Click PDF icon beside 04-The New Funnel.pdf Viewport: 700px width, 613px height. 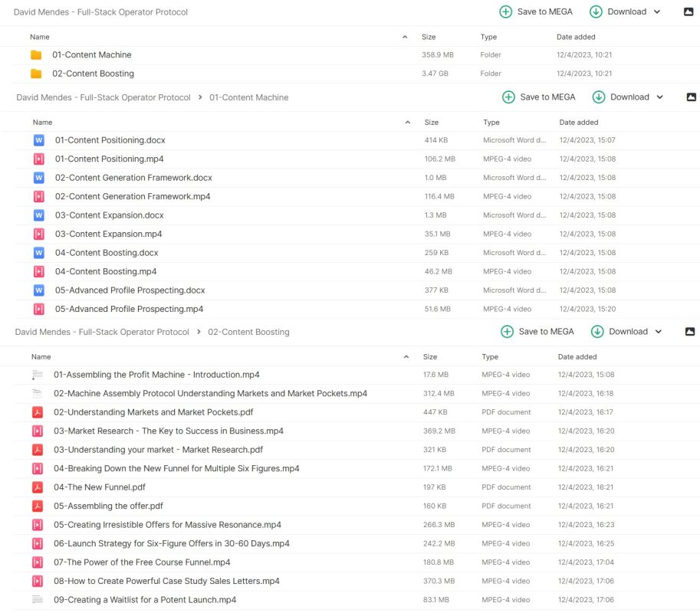tap(38, 487)
